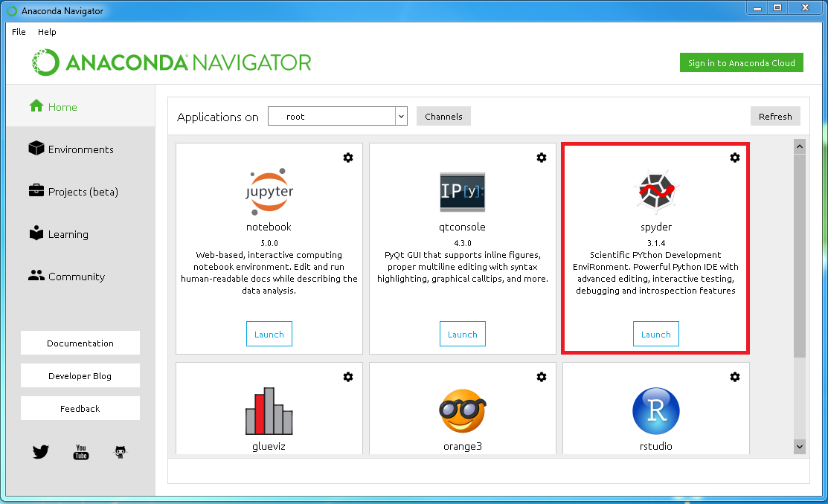Viewport: 828px width, 504px height.
Task: Go to the Learning section
Action: tap(68, 234)
